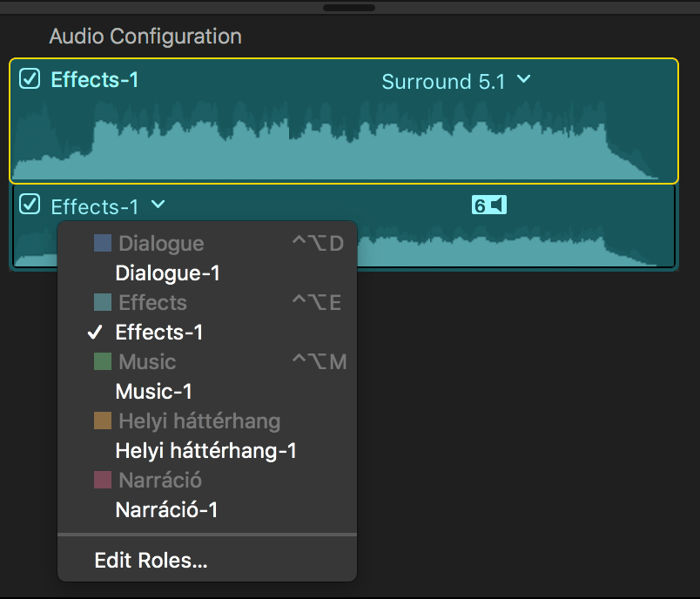Click the pink Narráció role color square
The width and height of the screenshot is (700, 599).
coord(103,480)
